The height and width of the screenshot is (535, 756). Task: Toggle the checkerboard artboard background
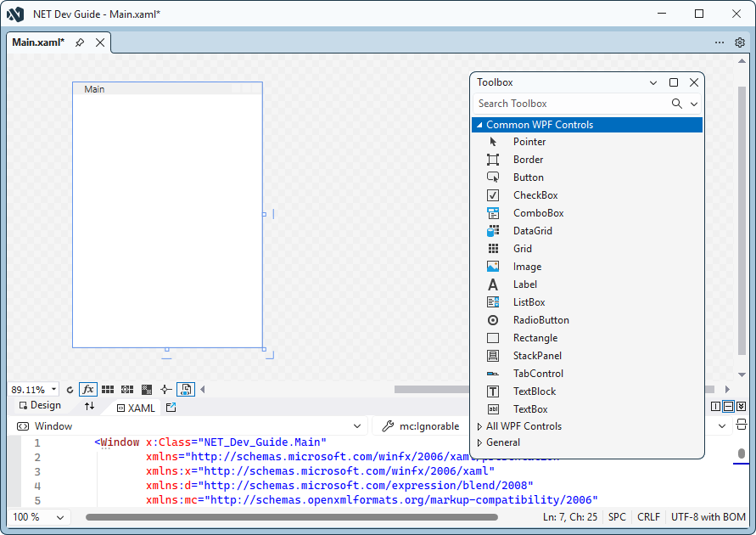click(147, 389)
